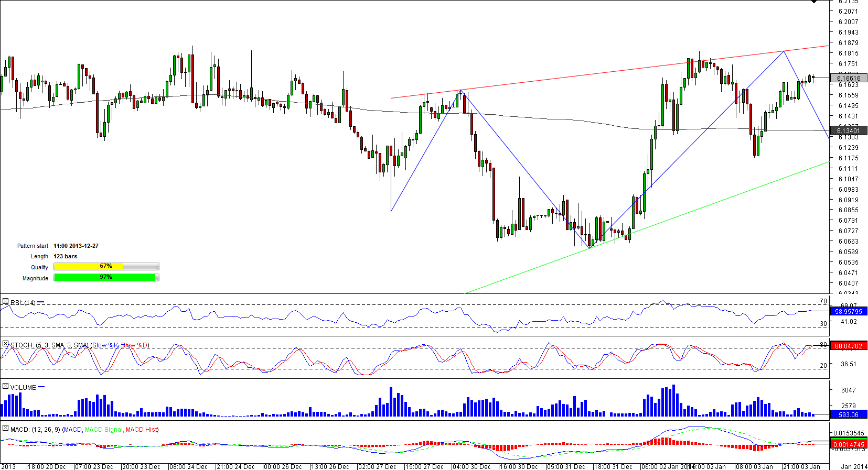Click the RSI overbought level 70 label
868x470 pixels.
[x=823, y=301]
